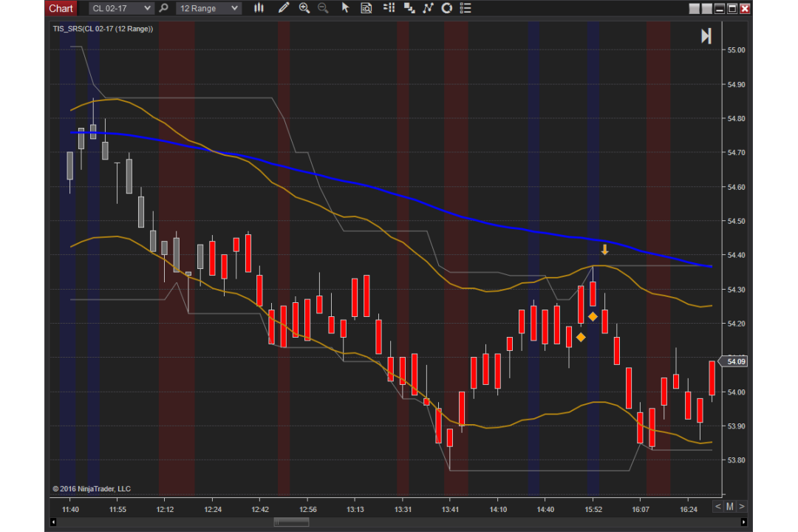Click the 14:10 time axis label
The height and width of the screenshot is (532, 798).
point(498,509)
